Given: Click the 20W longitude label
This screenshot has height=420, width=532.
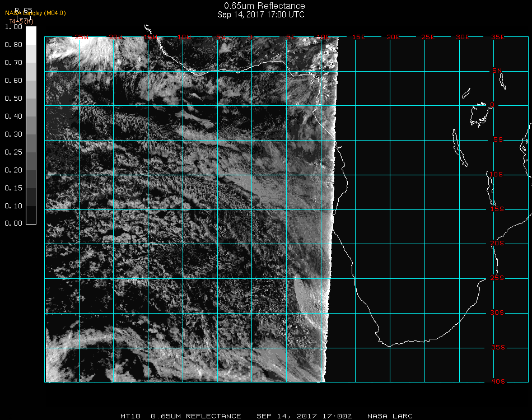Looking at the screenshot, I should (x=116, y=38).
